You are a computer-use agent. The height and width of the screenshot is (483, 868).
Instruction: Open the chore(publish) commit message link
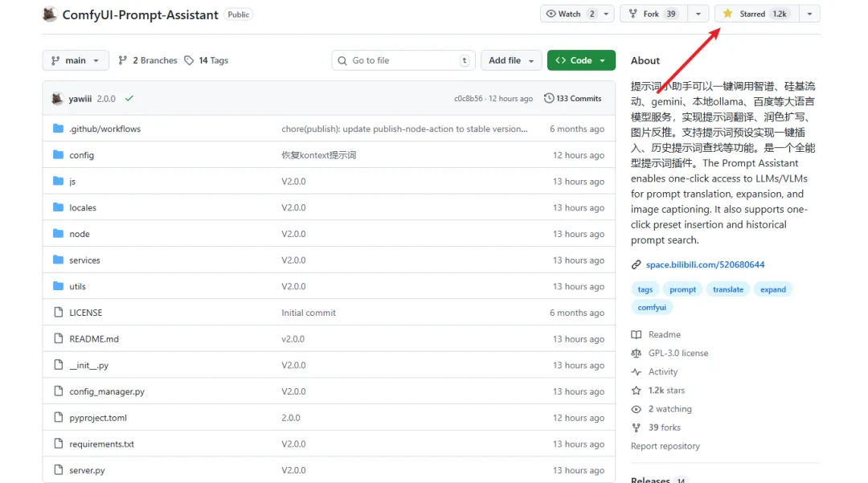tap(404, 129)
